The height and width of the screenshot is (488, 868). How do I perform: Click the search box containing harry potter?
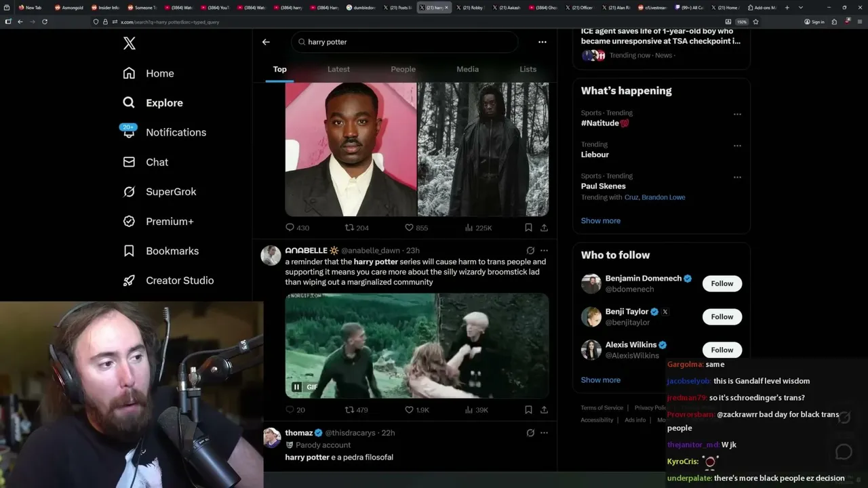tap(405, 42)
